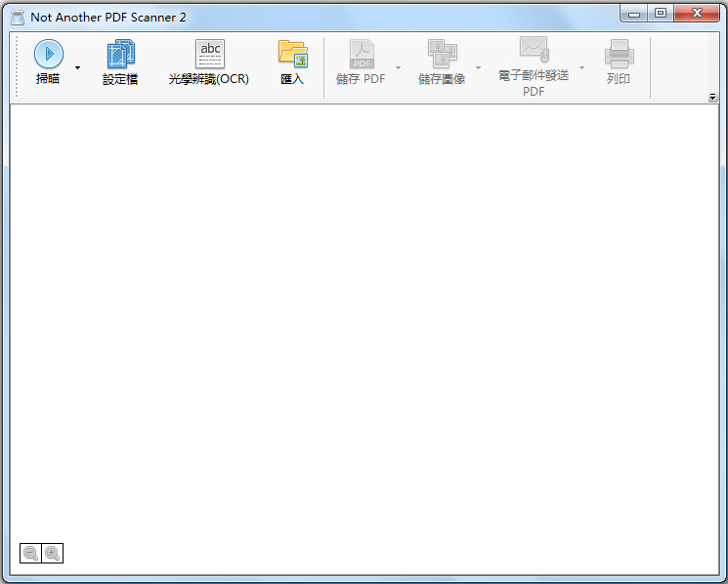Image resolution: width=728 pixels, height=584 pixels.
Task: Open the scan dropdown arrow beside 掃瞄
Action: coord(77,67)
